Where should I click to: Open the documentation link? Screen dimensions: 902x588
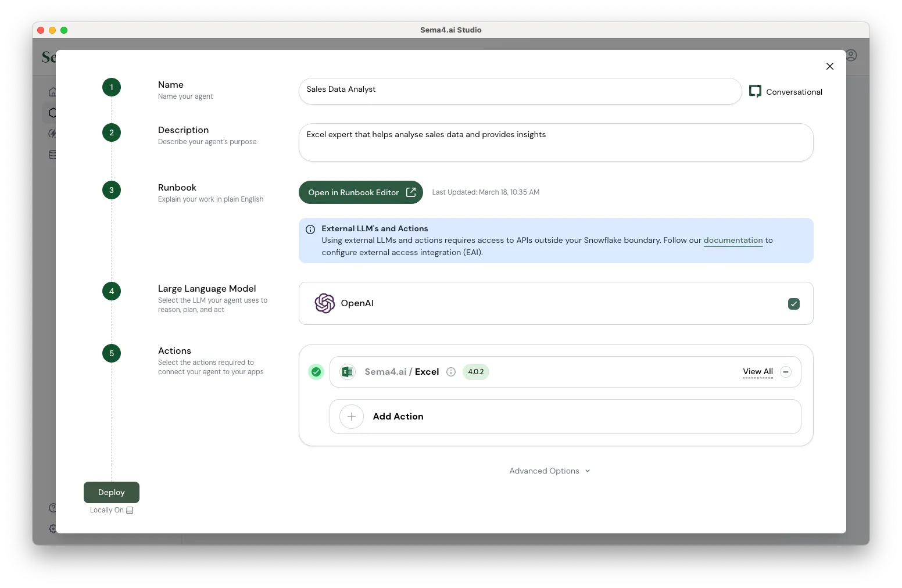point(733,241)
